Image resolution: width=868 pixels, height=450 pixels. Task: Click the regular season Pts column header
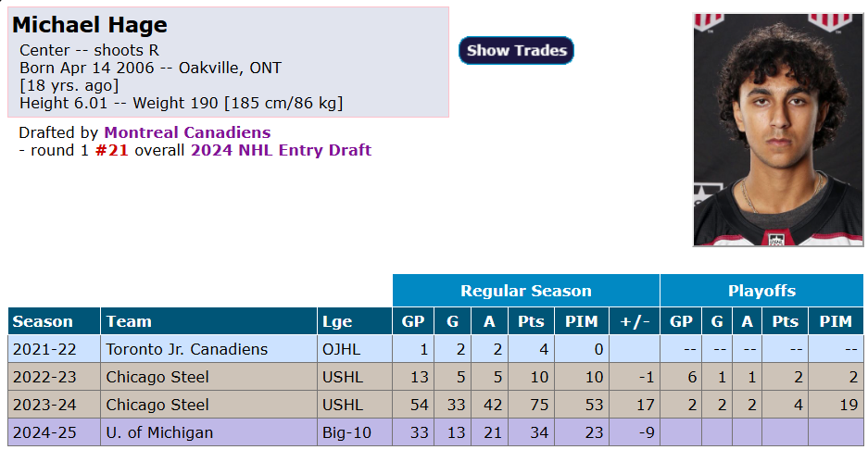tap(531, 321)
